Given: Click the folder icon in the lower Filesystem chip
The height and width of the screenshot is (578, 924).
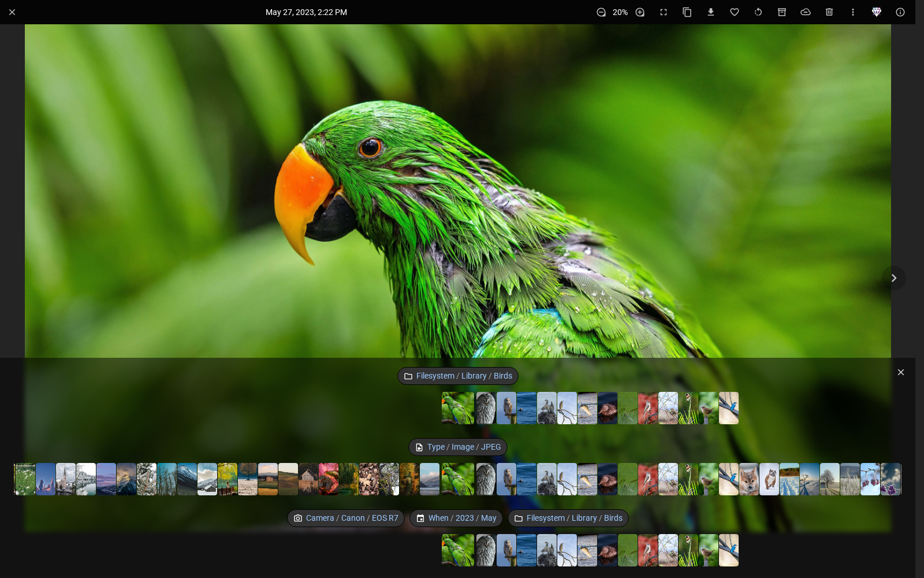Looking at the screenshot, I should [519, 518].
